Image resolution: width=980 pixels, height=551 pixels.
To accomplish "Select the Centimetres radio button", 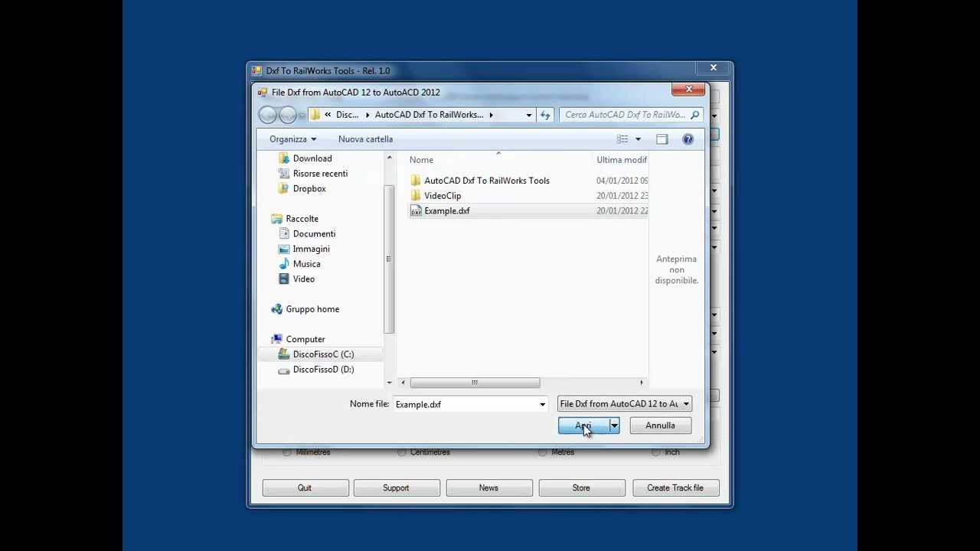I will [x=401, y=452].
